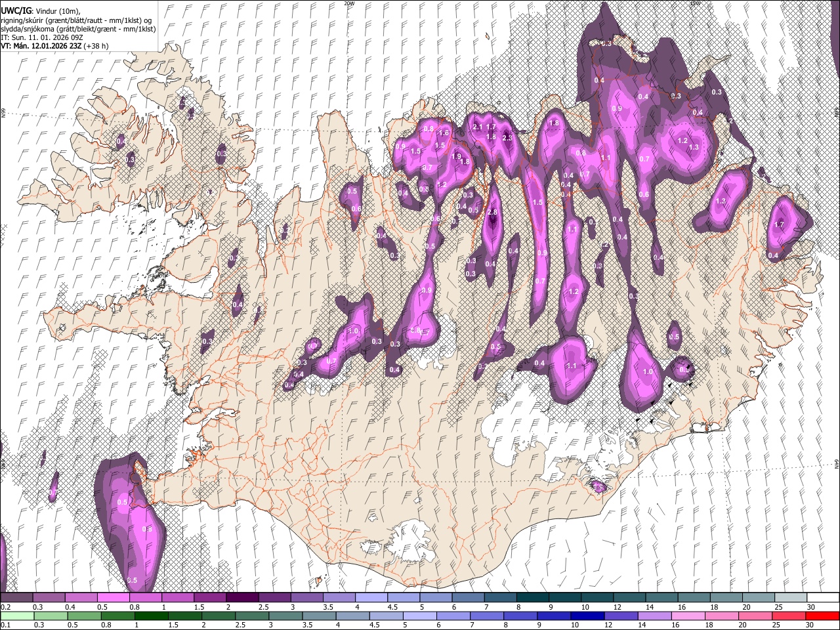Pick the deep blue swatch between 10 and 12, lower bar
This screenshot has width=840, height=630.
coord(588,616)
